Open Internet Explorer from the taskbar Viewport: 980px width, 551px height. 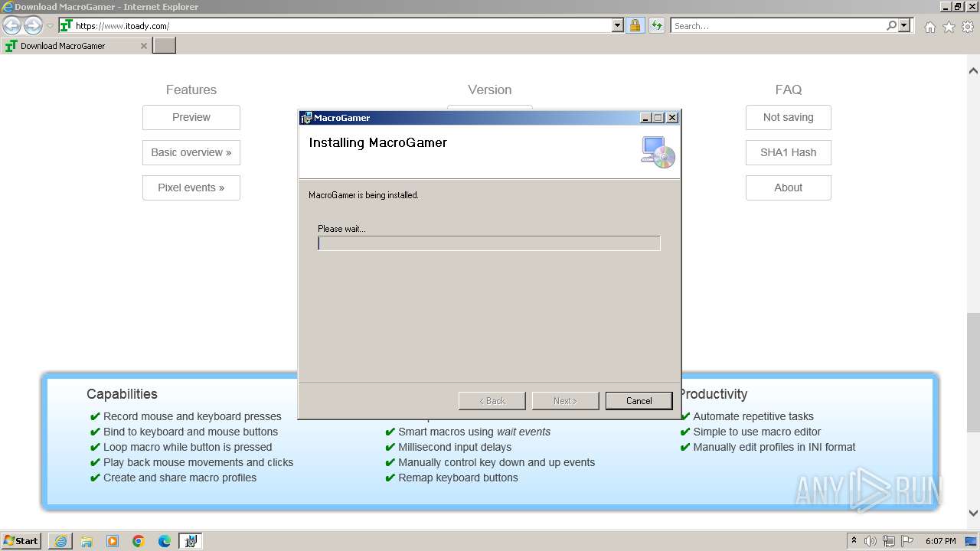click(x=60, y=541)
